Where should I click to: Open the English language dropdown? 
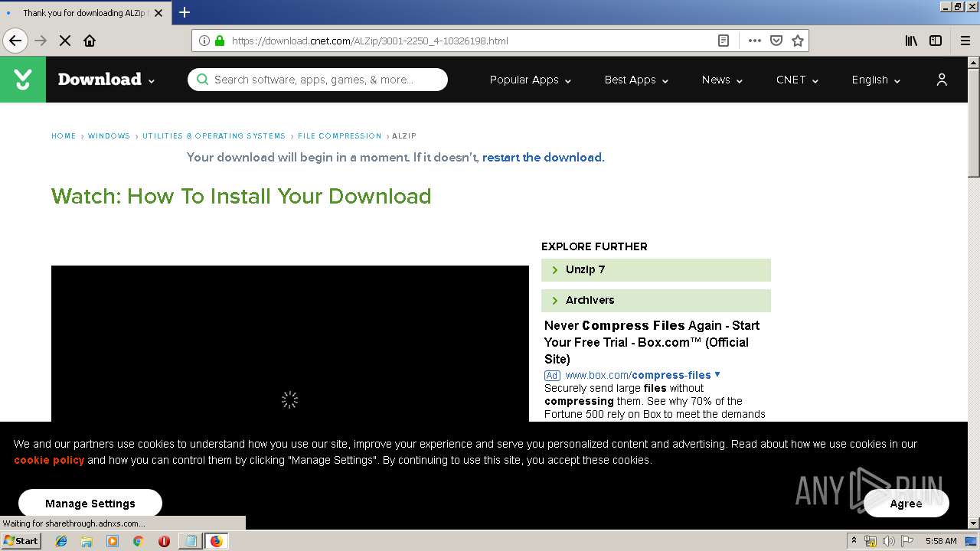pyautogui.click(x=876, y=80)
